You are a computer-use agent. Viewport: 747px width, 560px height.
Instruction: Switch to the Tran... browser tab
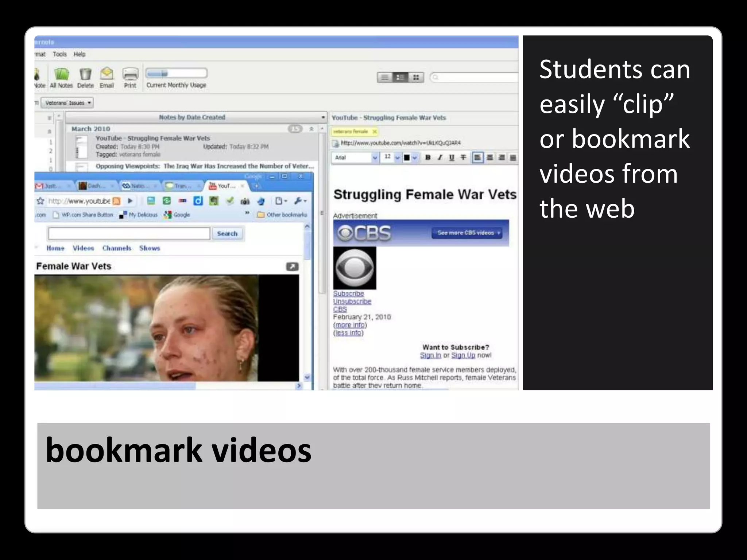tap(182, 186)
